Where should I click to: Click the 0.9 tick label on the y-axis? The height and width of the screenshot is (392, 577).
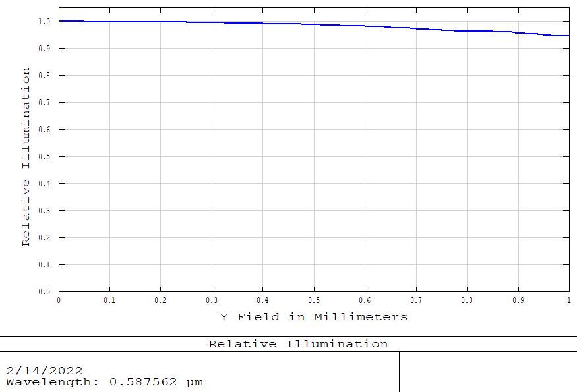click(x=44, y=49)
